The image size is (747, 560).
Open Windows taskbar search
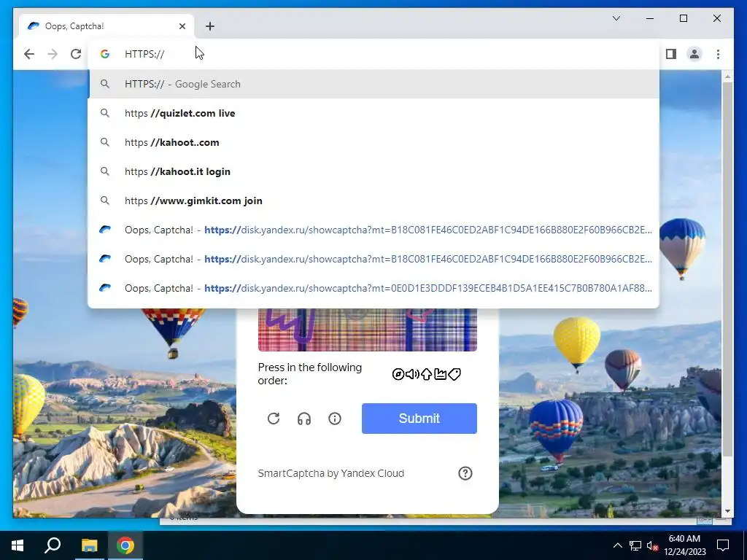click(x=53, y=545)
